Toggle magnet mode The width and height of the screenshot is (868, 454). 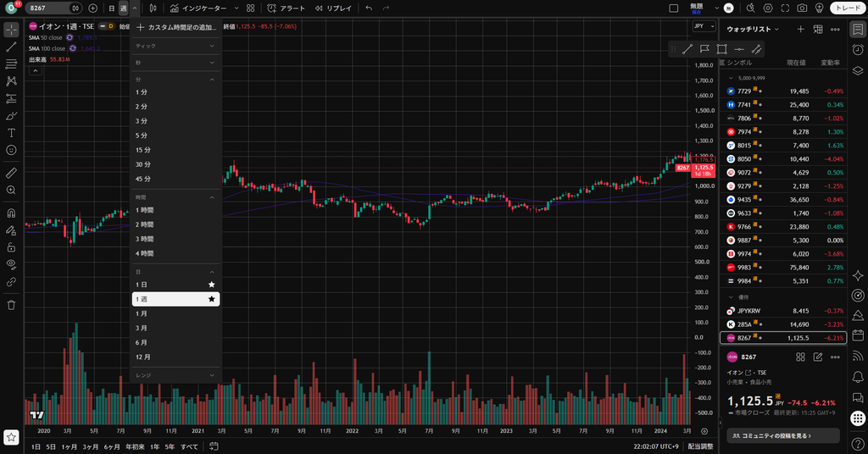(11, 213)
